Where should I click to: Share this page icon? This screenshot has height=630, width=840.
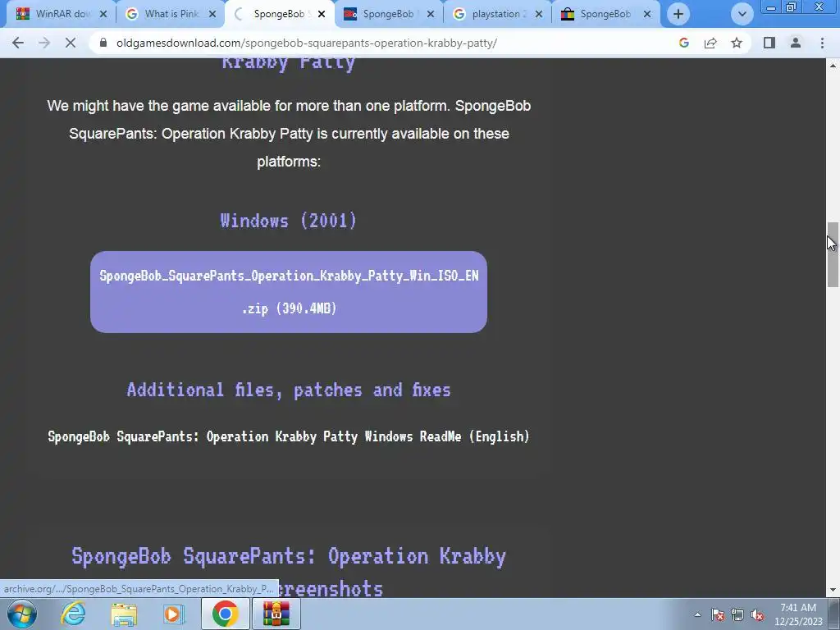710,43
